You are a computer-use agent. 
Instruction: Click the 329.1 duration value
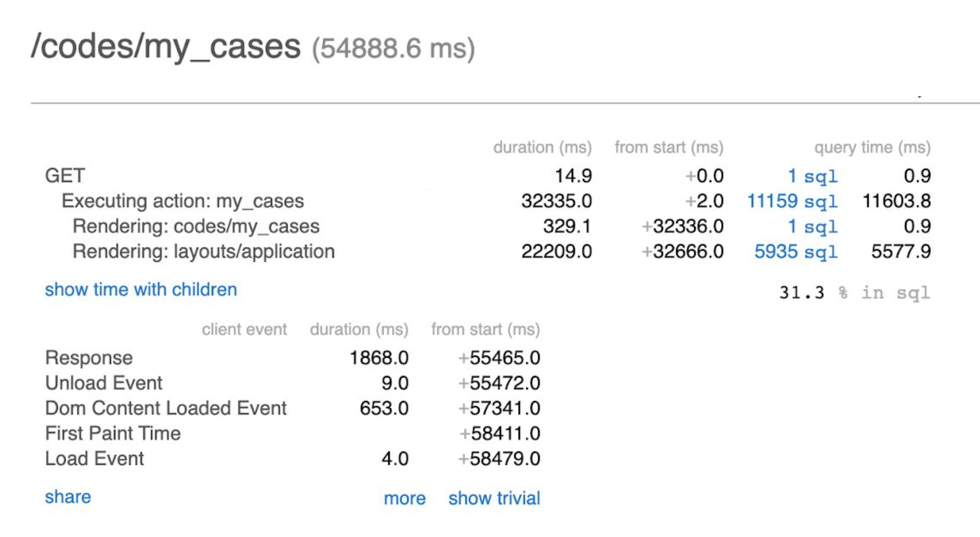tap(567, 226)
